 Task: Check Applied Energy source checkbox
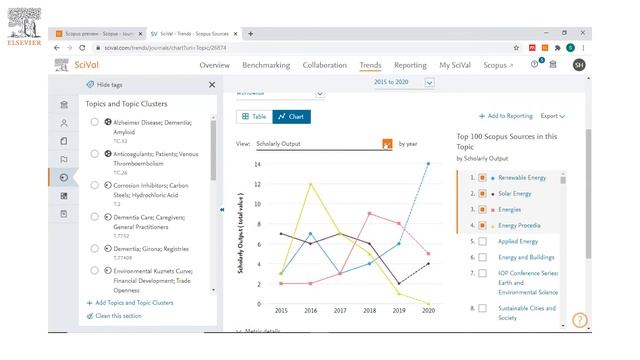(482, 241)
